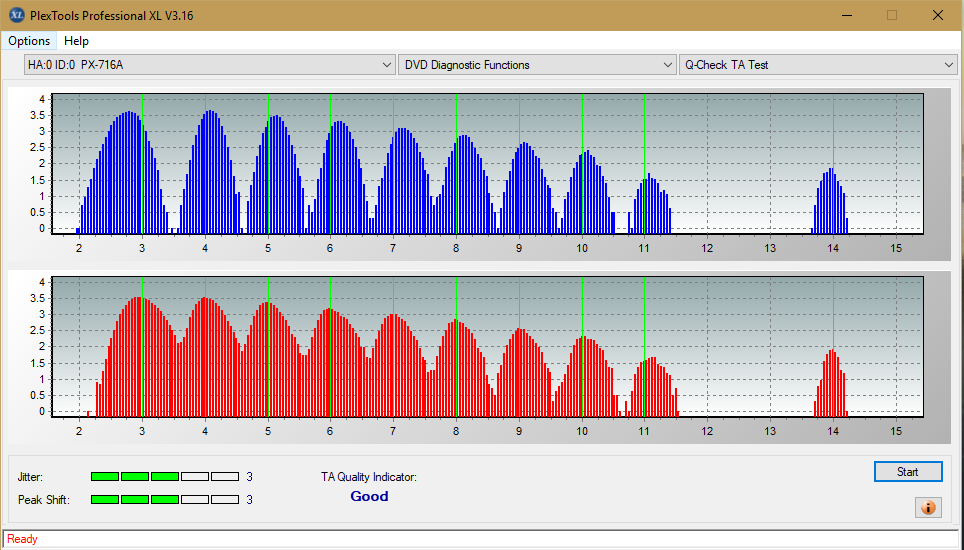
Task: Click the red histogram chart
Action: 487,347
